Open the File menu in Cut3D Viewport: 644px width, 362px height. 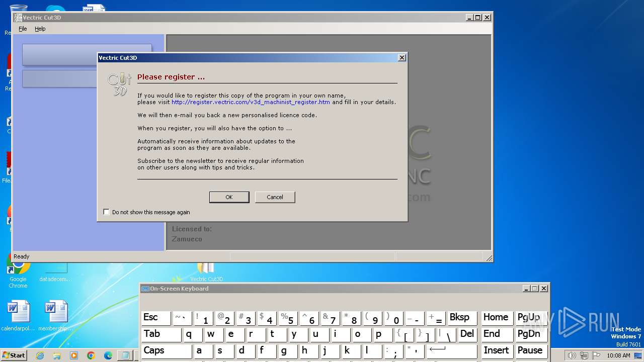pos(23,29)
